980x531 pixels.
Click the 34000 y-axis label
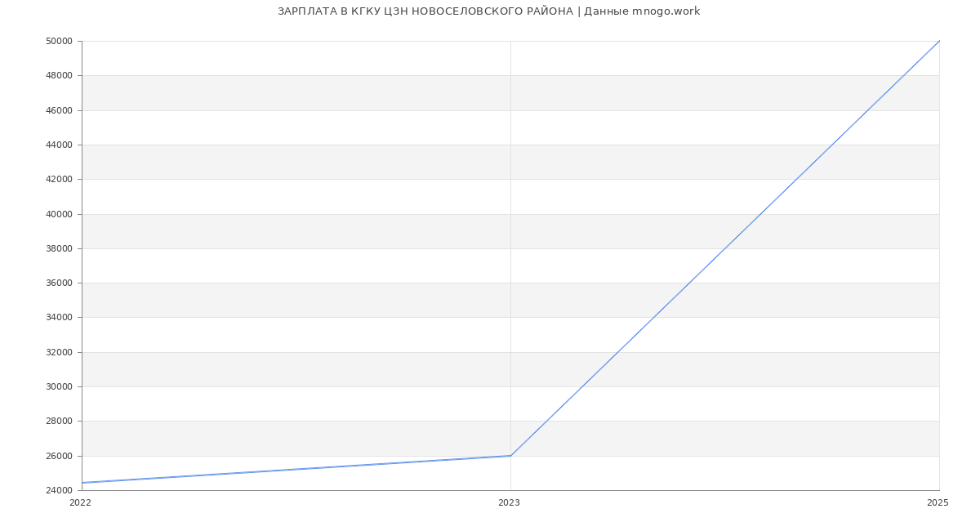click(x=60, y=318)
